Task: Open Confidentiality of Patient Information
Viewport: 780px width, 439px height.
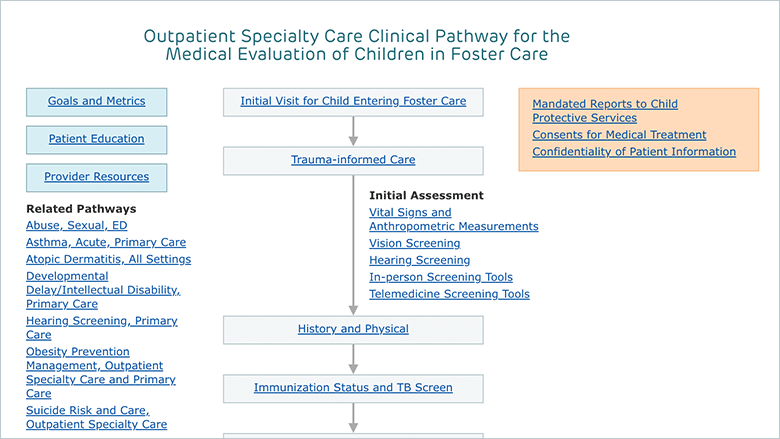Action: pyautogui.click(x=634, y=152)
